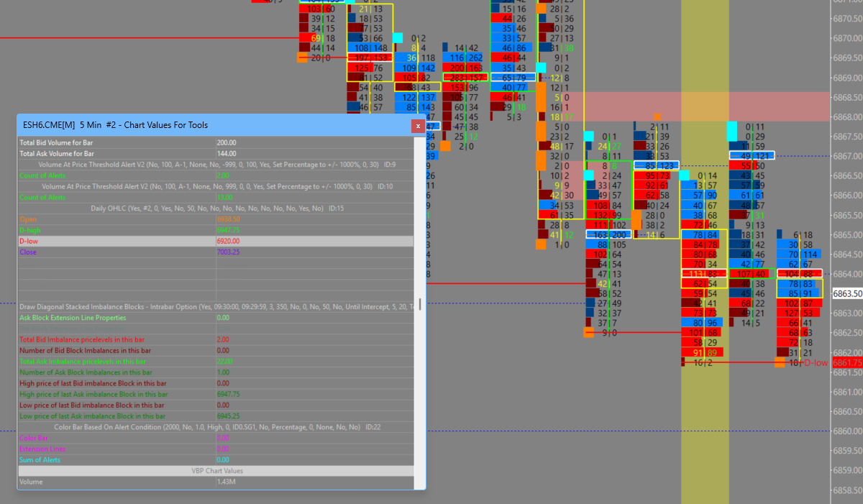Select the Total Bid Volume for Bar row
863x504 pixels.
216,142
